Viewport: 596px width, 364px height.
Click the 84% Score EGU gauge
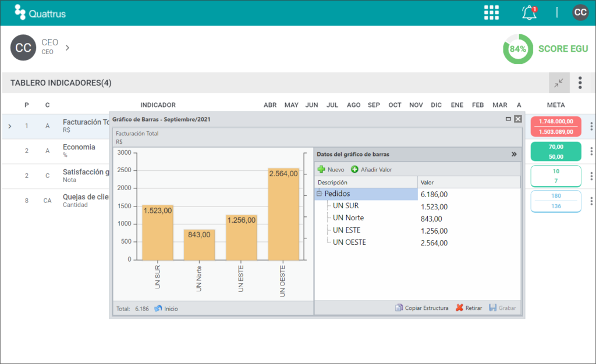(x=517, y=49)
